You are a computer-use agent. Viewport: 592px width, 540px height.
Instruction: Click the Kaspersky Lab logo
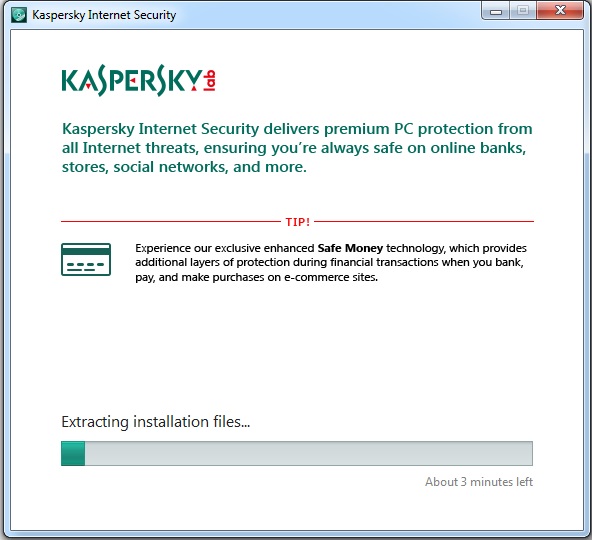139,80
